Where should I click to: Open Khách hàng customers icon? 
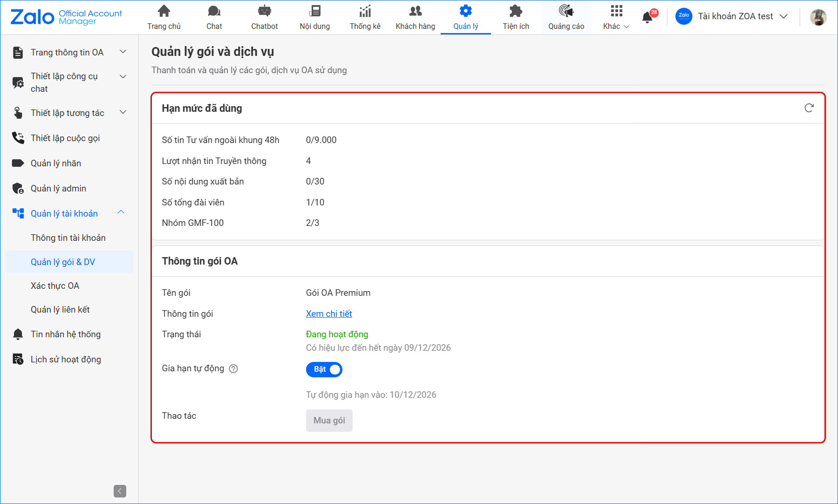pyautogui.click(x=415, y=11)
